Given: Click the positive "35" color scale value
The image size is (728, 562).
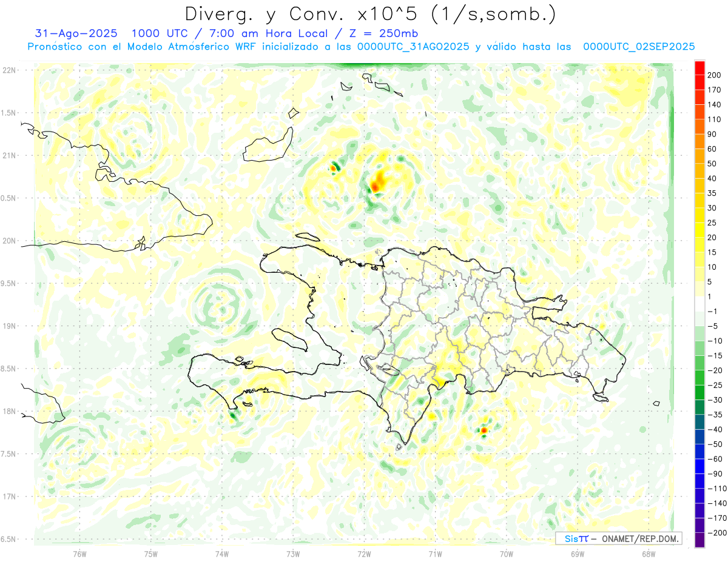Looking at the screenshot, I should pos(712,193).
